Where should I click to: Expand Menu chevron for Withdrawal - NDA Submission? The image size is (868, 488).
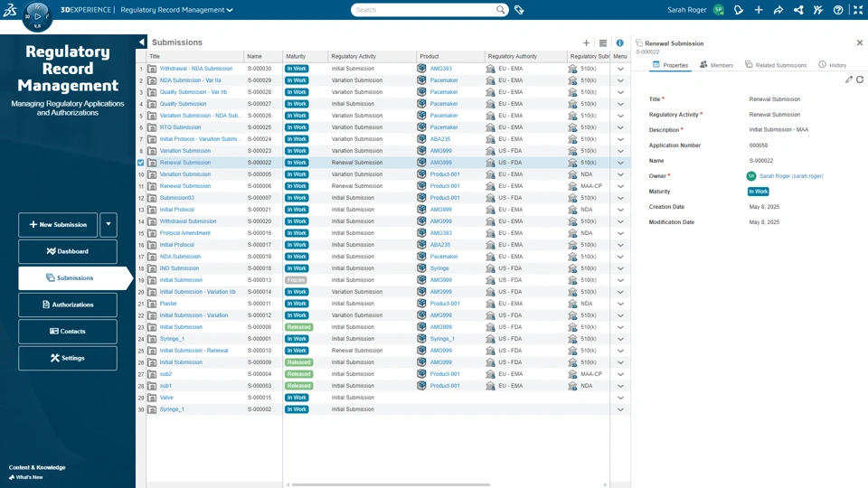pos(620,70)
